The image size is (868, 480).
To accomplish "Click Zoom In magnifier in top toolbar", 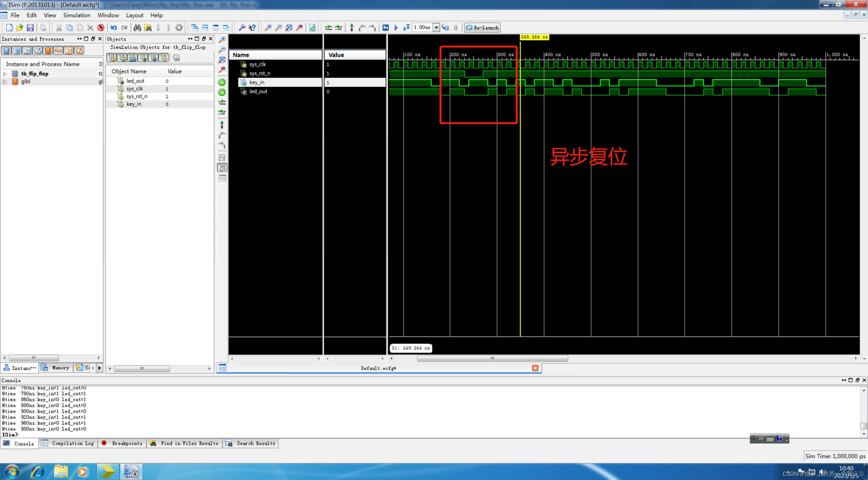I will point(268,28).
